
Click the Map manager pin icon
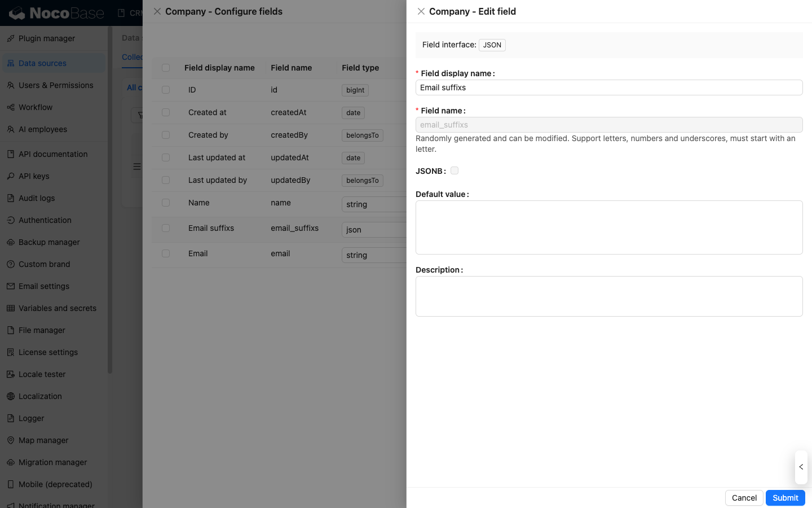[11, 440]
